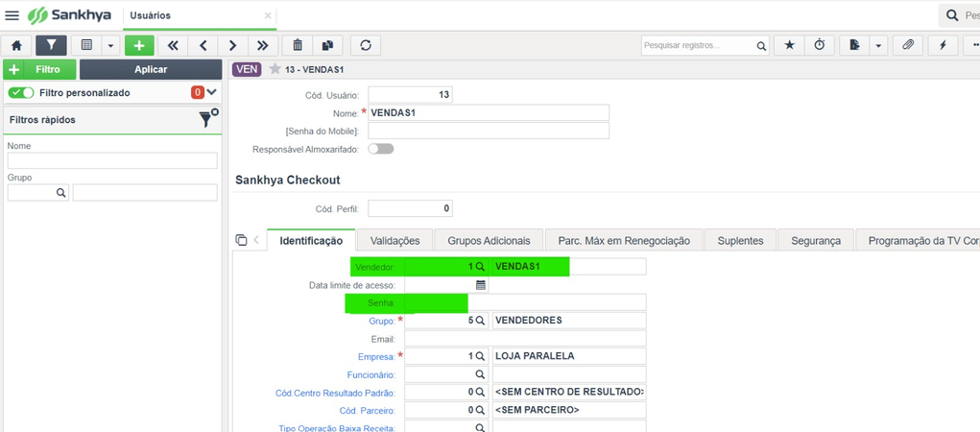This screenshot has height=432, width=980.
Task: Open Parc. Máx em Renegociação tab
Action: point(624,241)
